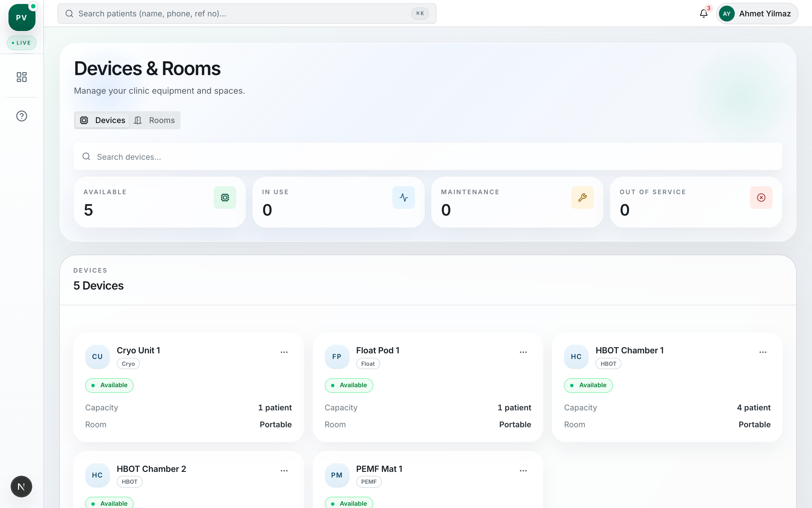Screen dimensions: 812x508
Task: Click the HC avatar of HBOT Chamber 2
Action: click(97, 475)
